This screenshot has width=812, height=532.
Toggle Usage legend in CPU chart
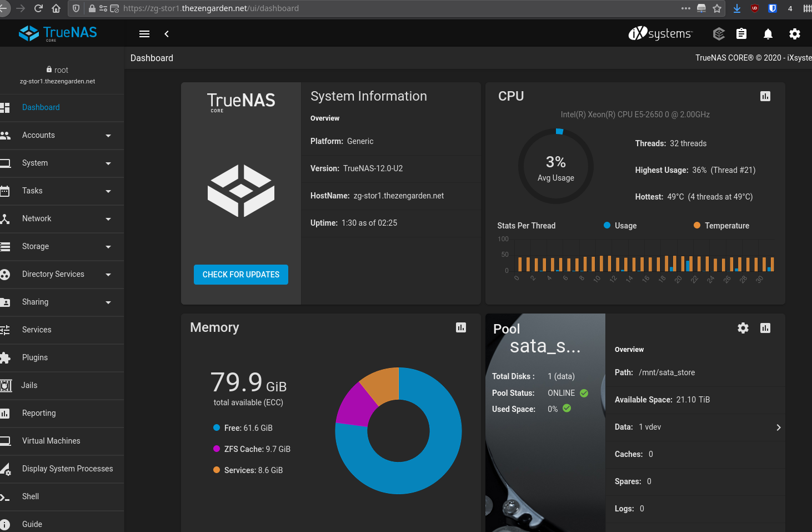tap(620, 226)
